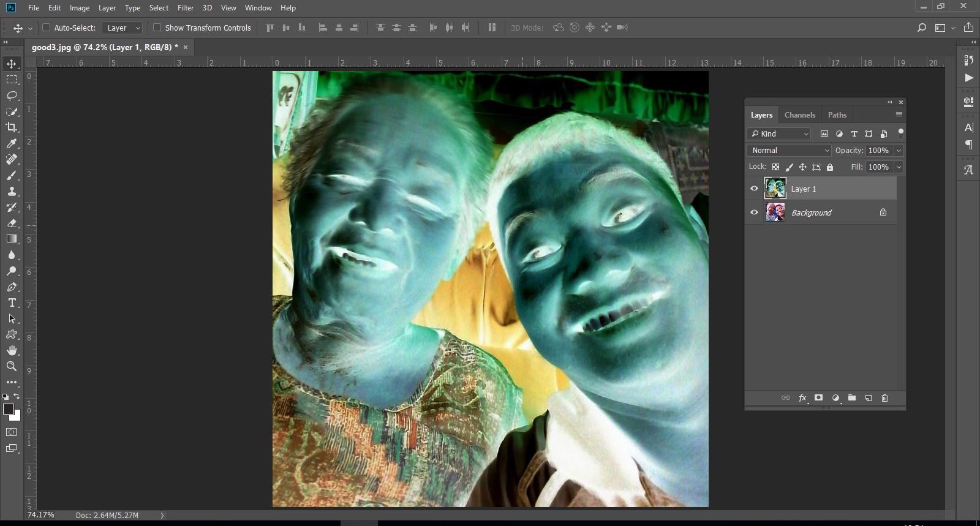Image resolution: width=980 pixels, height=526 pixels.
Task: Select the Eyedropper tool
Action: [12, 143]
